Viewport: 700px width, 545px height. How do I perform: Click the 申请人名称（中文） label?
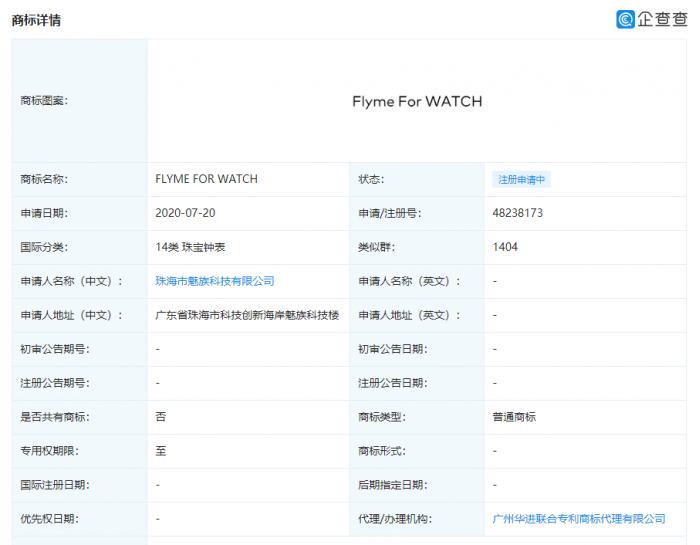71,281
